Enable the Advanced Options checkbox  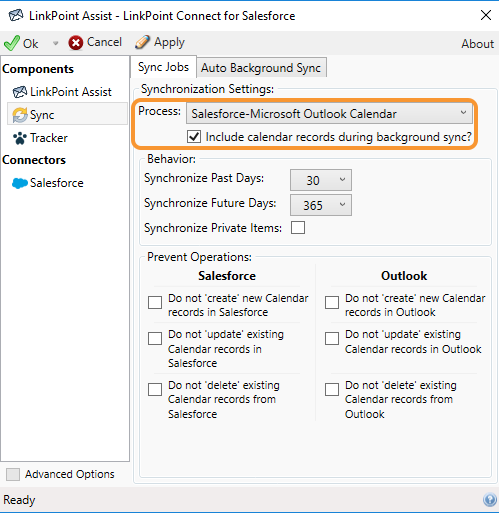13,474
